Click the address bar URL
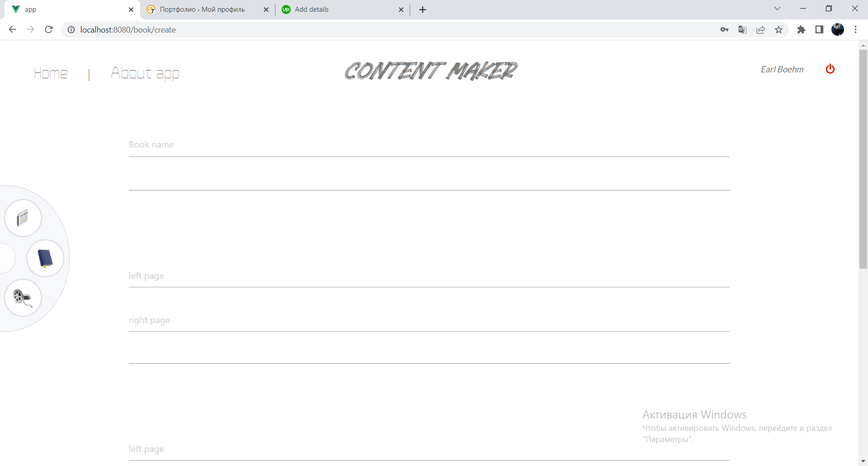 coord(128,29)
